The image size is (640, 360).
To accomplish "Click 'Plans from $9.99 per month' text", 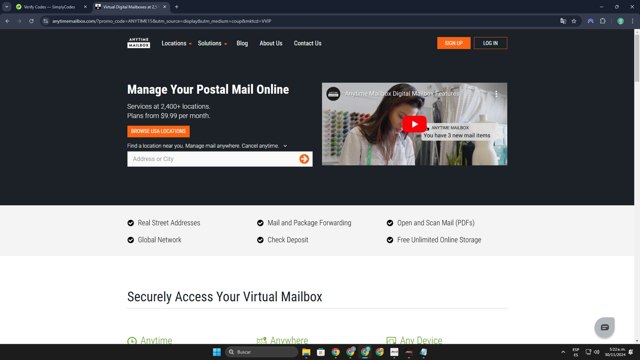I will coord(169,116).
